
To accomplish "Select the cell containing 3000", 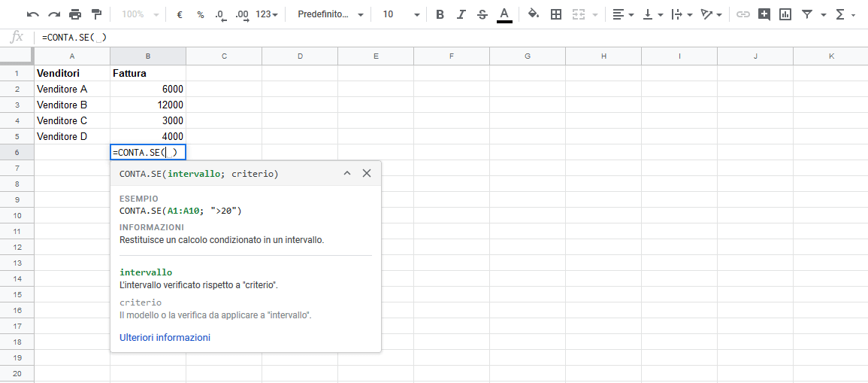I will pyautogui.click(x=148, y=120).
